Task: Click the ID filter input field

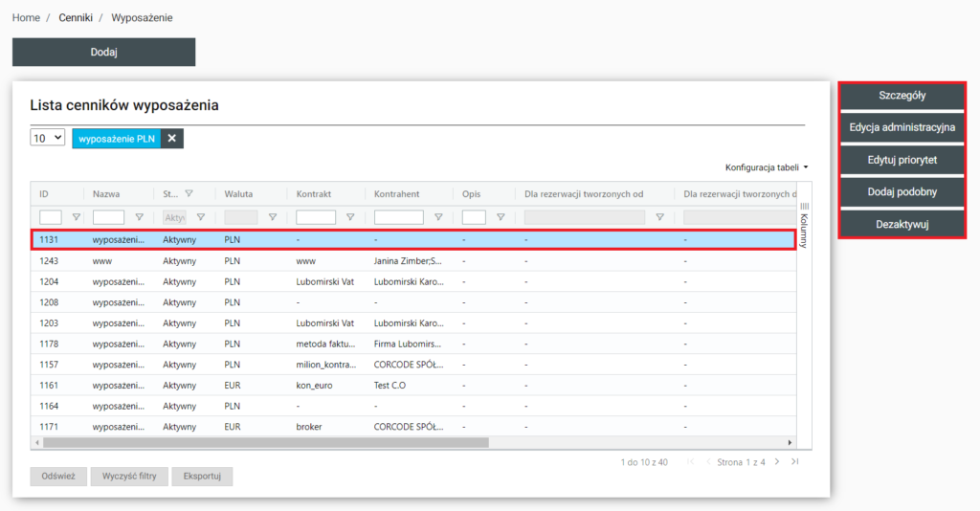Action: [x=51, y=217]
